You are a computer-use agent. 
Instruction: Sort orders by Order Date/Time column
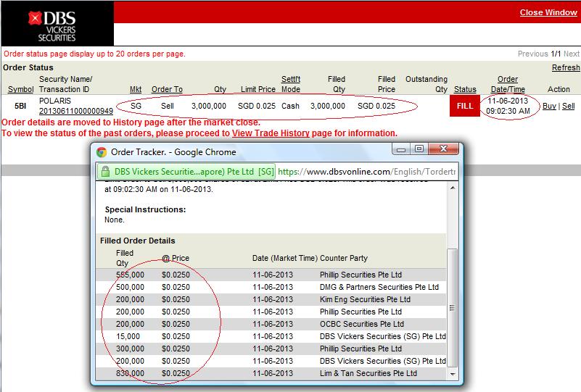[x=508, y=84]
